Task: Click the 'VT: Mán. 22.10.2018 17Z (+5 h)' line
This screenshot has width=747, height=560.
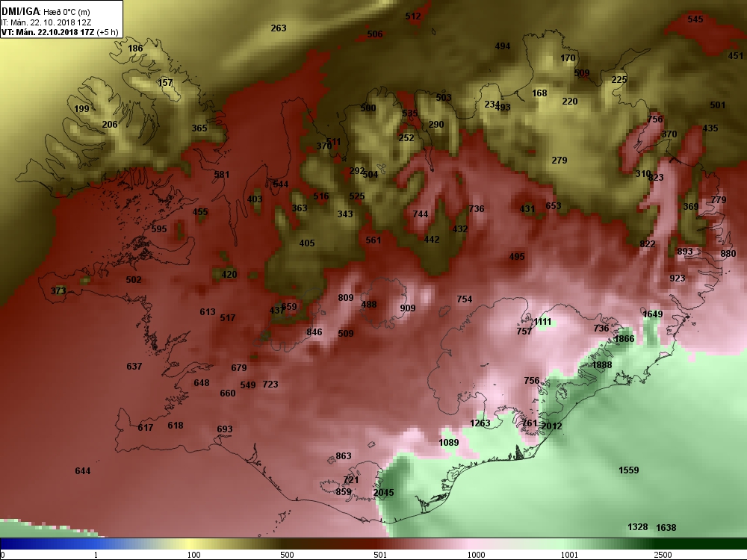Action: point(60,32)
